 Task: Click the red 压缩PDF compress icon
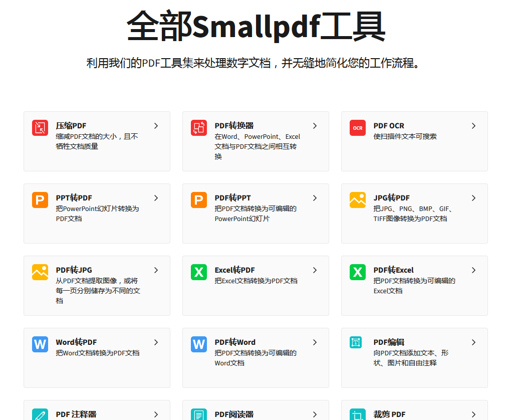click(40, 128)
